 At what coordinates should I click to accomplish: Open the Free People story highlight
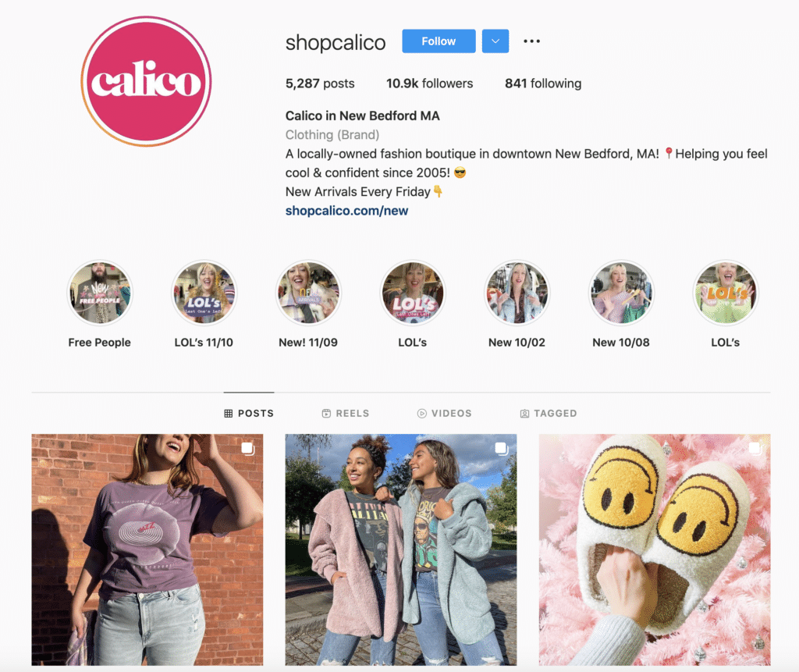pyautogui.click(x=100, y=293)
